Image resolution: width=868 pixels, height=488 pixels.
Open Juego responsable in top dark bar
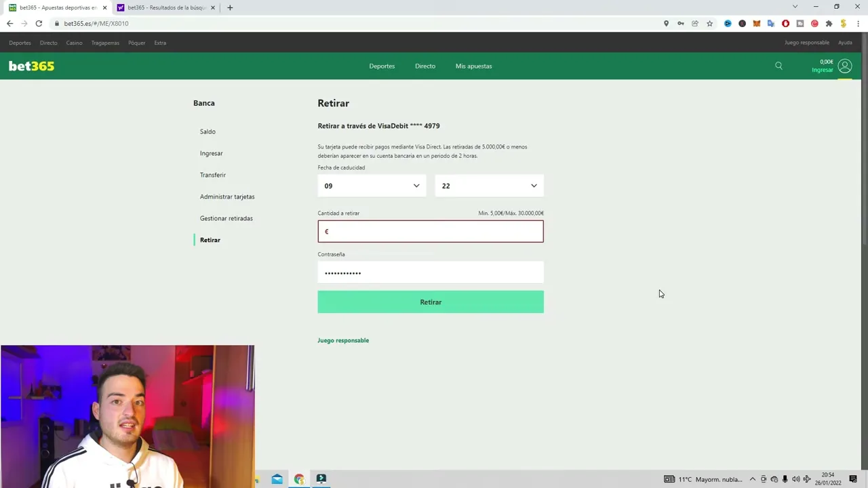click(806, 43)
